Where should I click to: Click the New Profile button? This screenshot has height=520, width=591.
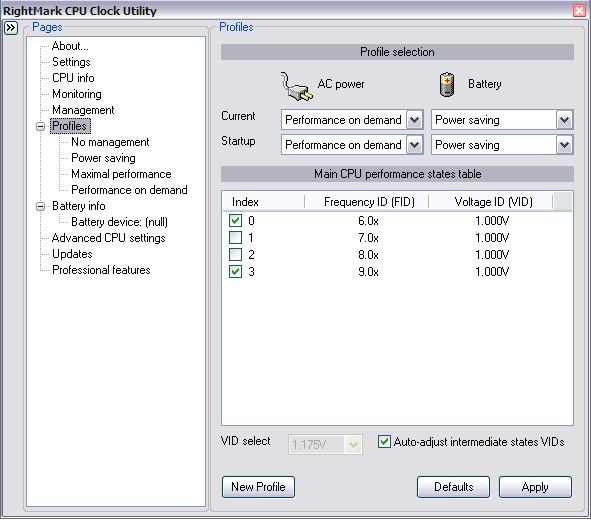pos(258,487)
